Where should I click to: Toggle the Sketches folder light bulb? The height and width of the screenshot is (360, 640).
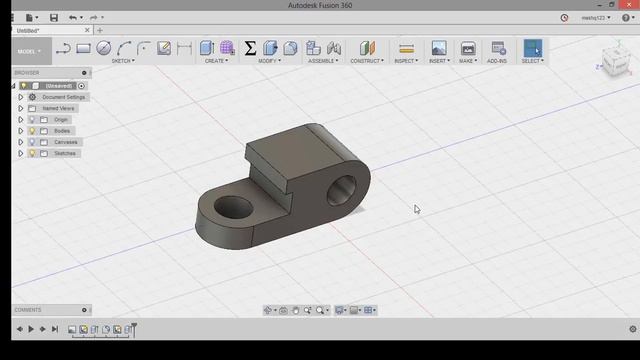[32, 153]
